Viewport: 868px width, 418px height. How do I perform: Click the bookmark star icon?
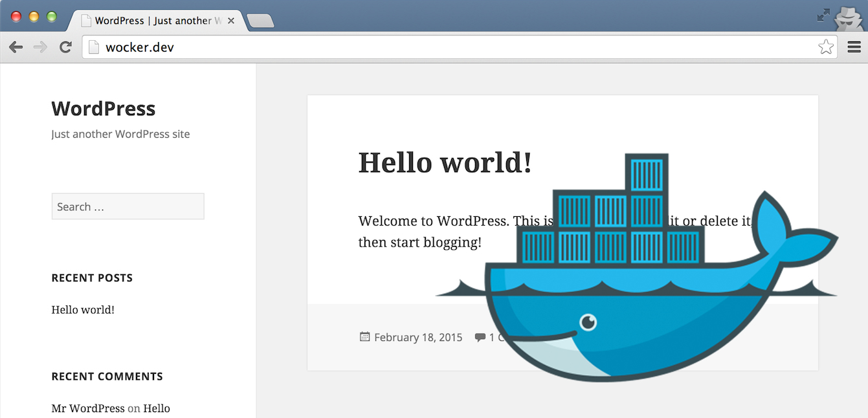(826, 47)
